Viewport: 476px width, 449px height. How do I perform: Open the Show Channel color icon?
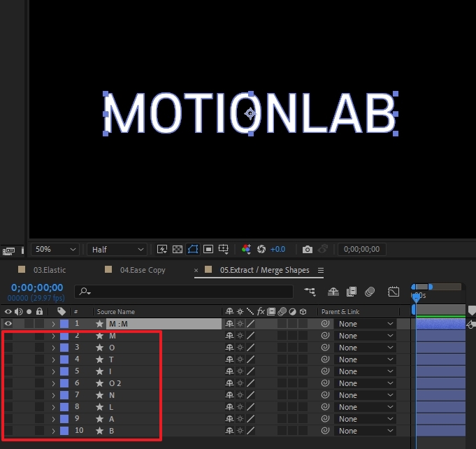tap(246, 250)
